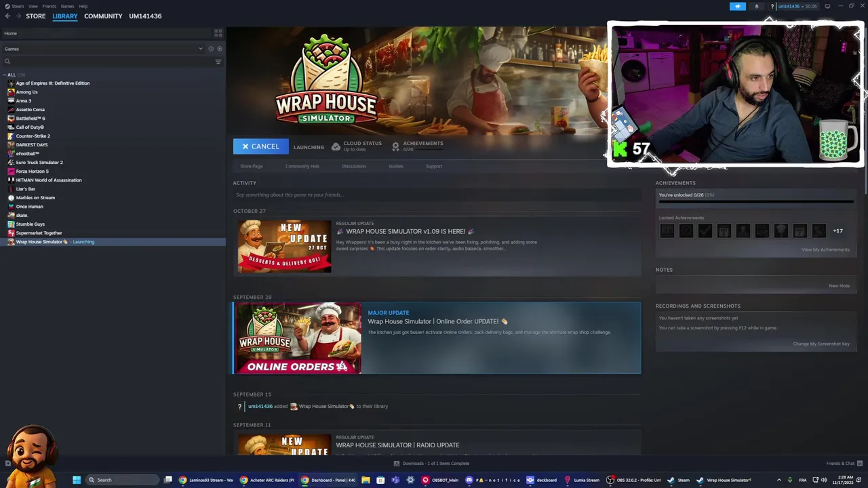Click the +17 remaining achievements badge
868x488 pixels.
pyautogui.click(x=837, y=231)
